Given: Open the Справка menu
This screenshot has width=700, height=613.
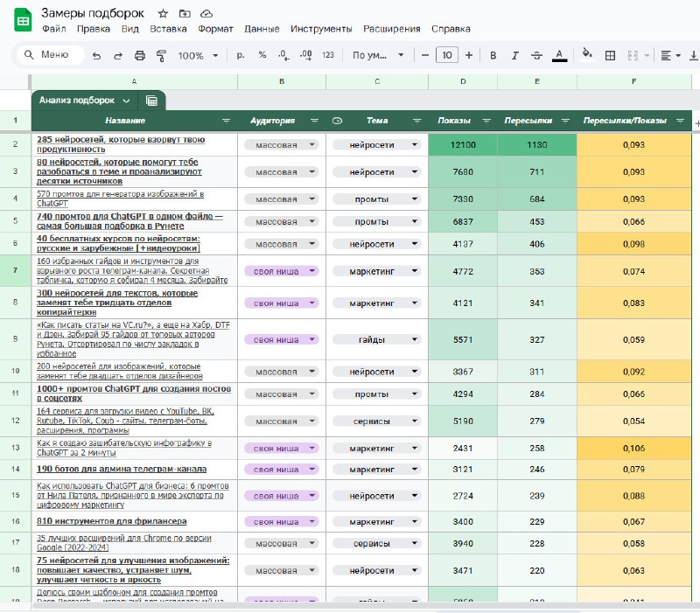Looking at the screenshot, I should [451, 29].
